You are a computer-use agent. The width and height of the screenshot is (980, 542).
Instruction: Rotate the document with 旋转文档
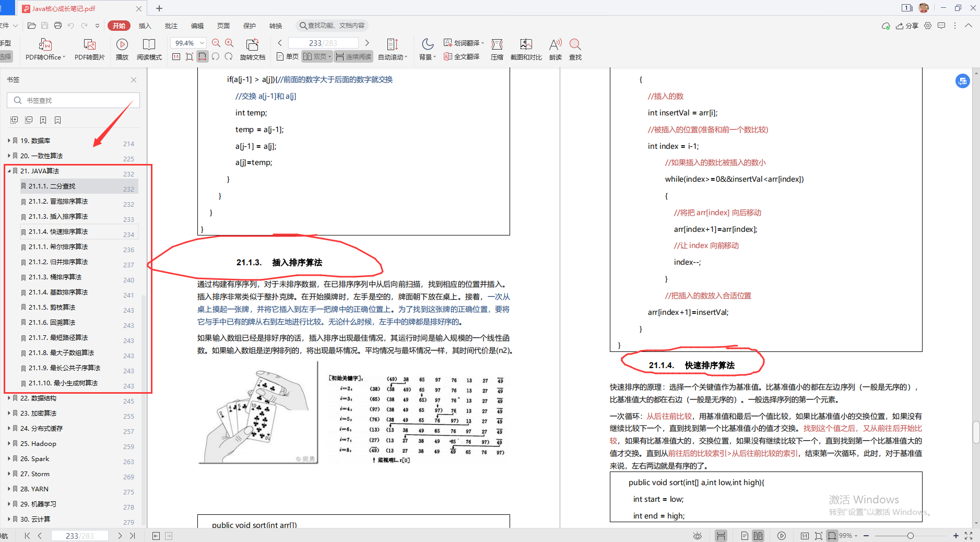[253, 50]
